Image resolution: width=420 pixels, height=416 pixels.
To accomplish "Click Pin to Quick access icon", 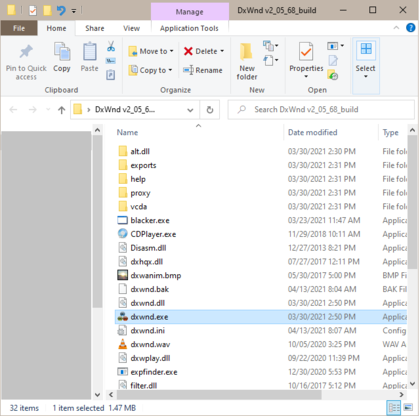I will click(x=26, y=52).
